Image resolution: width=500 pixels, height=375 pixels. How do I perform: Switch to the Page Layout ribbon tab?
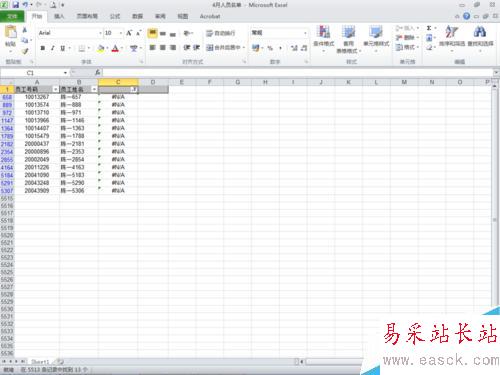pyautogui.click(x=87, y=16)
